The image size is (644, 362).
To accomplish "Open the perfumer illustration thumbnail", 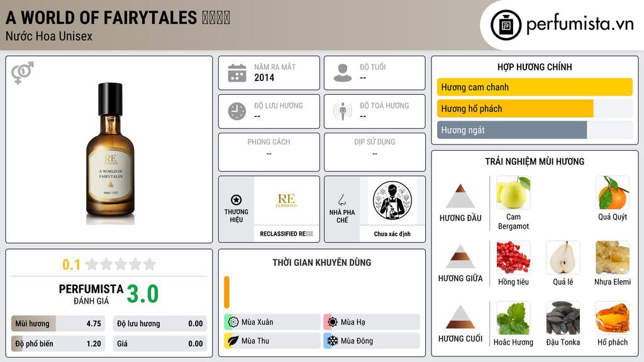I will tap(392, 200).
